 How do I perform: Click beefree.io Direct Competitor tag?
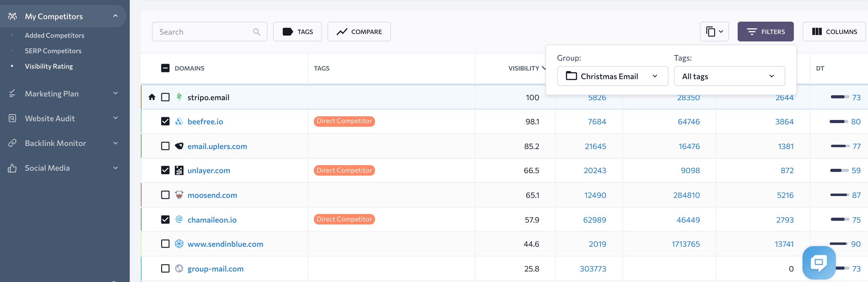click(x=344, y=121)
